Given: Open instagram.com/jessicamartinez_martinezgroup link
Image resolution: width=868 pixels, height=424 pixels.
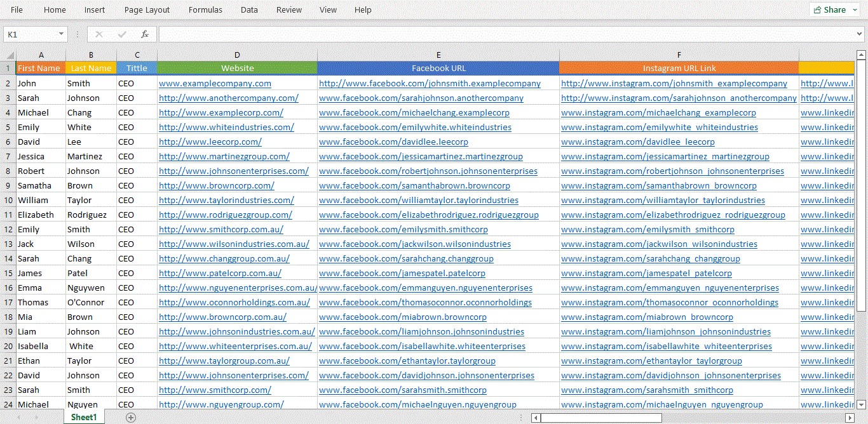Looking at the screenshot, I should [665, 156].
